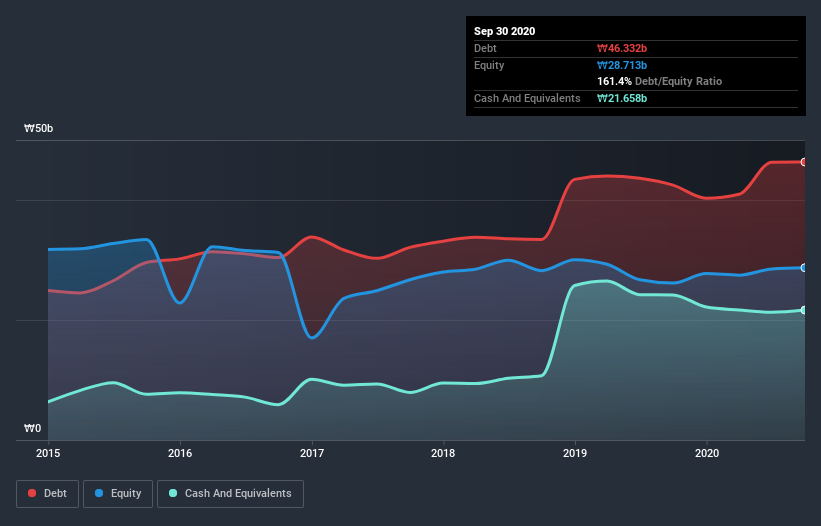Click the blue Equity endpoint marker

804,268
